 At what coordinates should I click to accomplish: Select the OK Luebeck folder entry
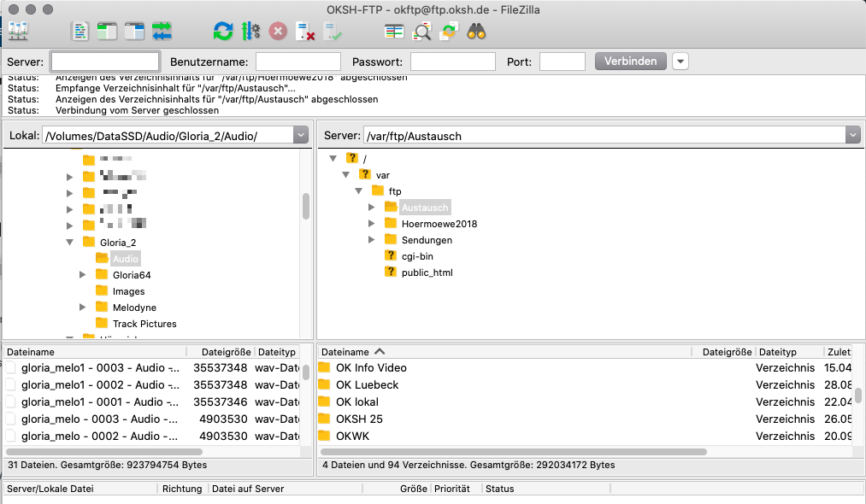point(367,384)
